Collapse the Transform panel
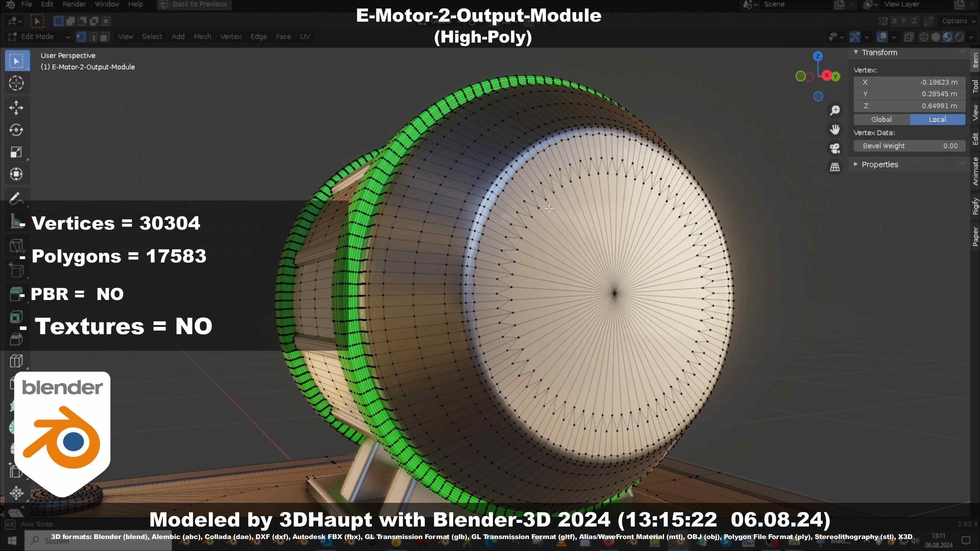 856,52
